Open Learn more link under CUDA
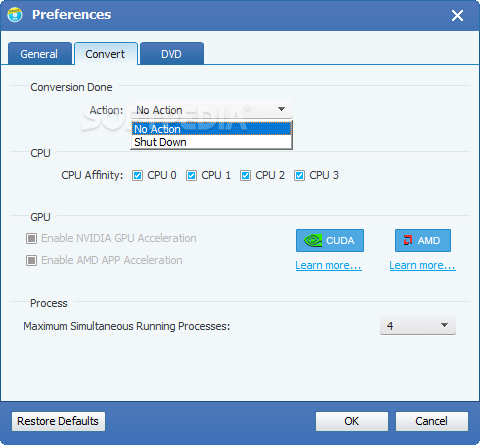 pyautogui.click(x=328, y=265)
